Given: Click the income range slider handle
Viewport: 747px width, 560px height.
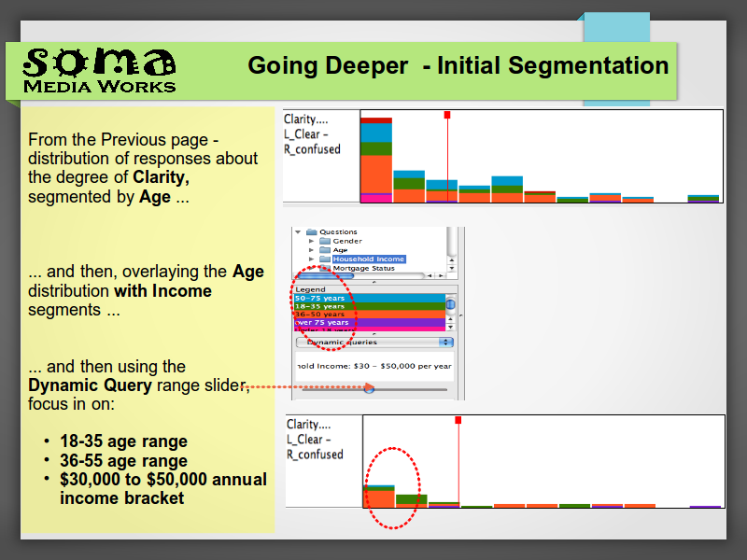Looking at the screenshot, I should click(369, 387).
